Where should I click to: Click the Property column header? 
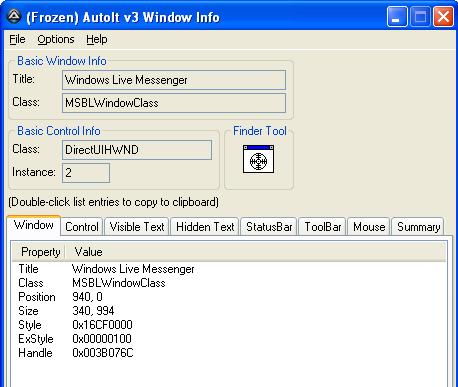pyautogui.click(x=39, y=252)
